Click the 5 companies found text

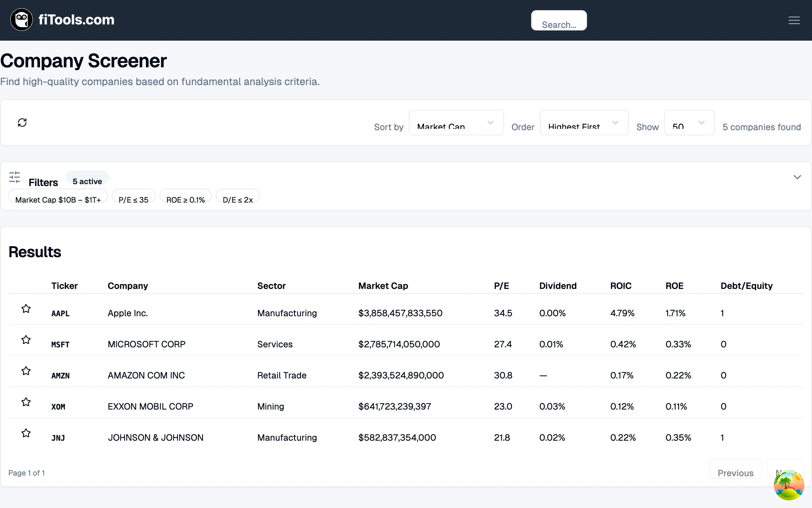point(762,127)
